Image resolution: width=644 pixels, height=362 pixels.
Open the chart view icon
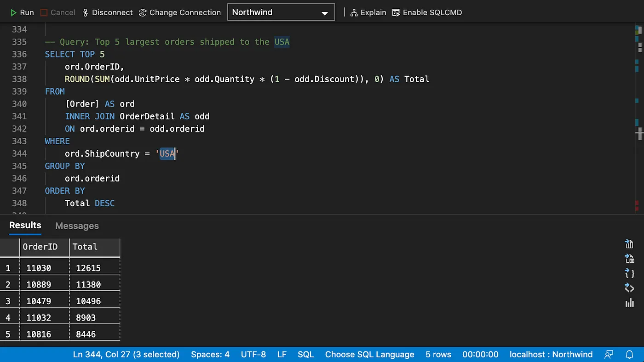[x=629, y=303]
